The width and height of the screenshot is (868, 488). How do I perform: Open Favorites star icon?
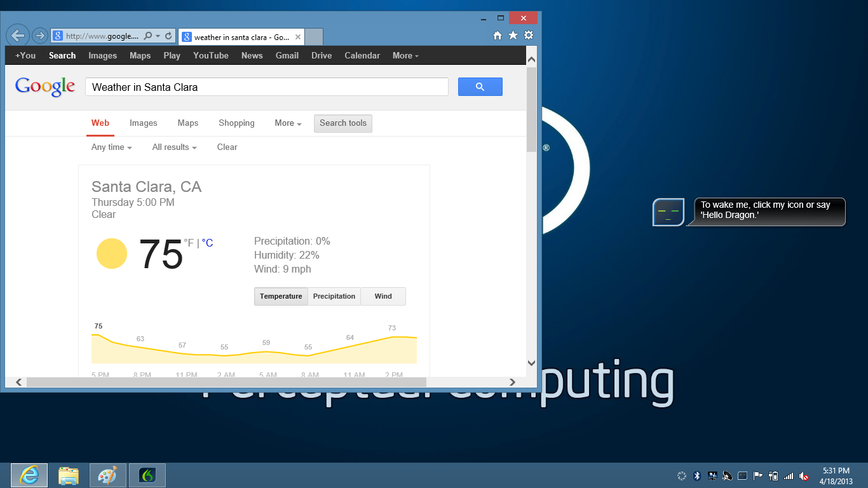click(x=513, y=36)
